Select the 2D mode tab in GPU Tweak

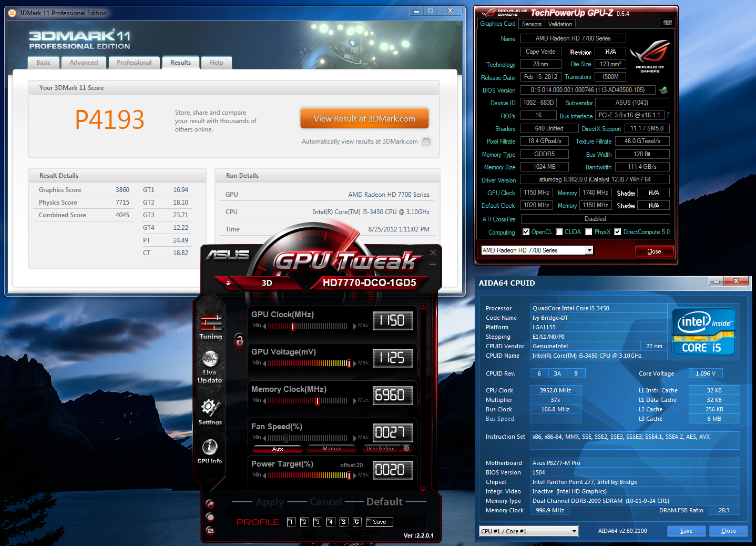pos(228,283)
